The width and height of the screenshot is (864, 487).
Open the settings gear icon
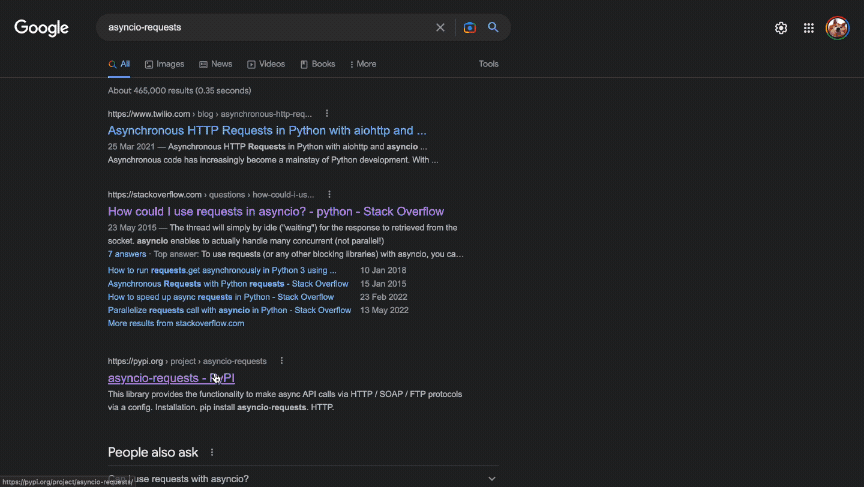point(781,28)
